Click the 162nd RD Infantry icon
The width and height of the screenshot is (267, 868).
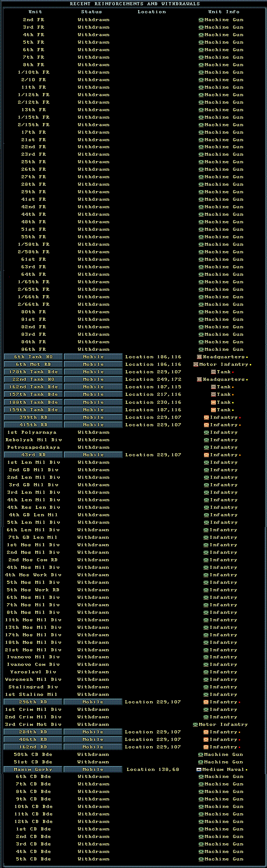click(x=206, y=747)
